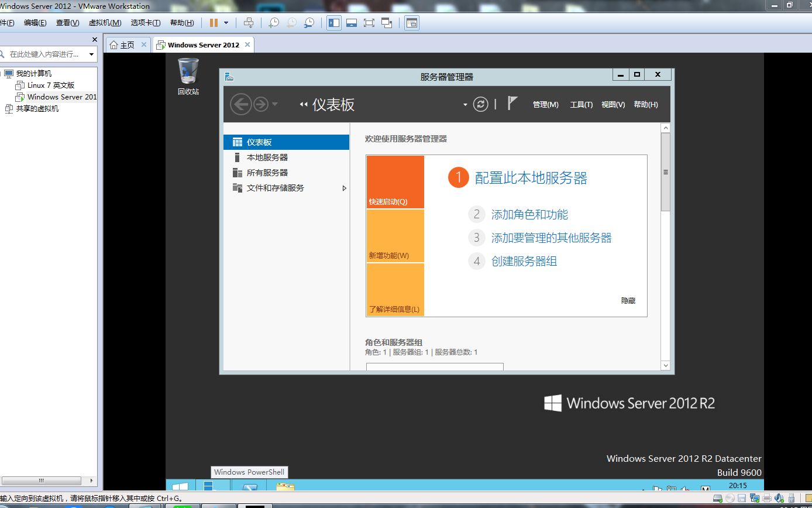
Task: Open the 查看(V) menu in VMware
Action: [x=67, y=23]
